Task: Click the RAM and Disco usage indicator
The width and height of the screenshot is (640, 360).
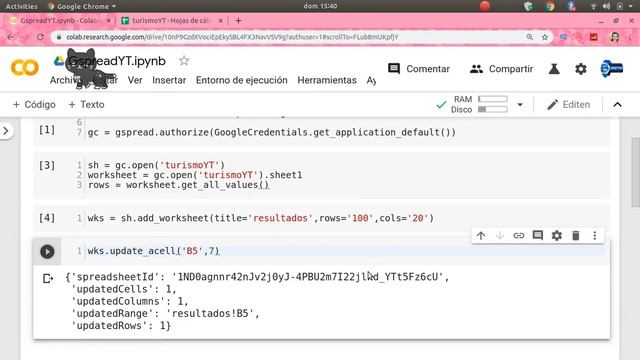Action: (479, 104)
